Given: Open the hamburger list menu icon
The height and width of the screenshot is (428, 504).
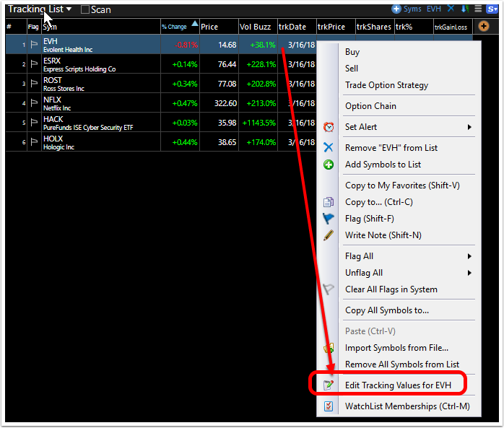Looking at the screenshot, I should (x=478, y=9).
